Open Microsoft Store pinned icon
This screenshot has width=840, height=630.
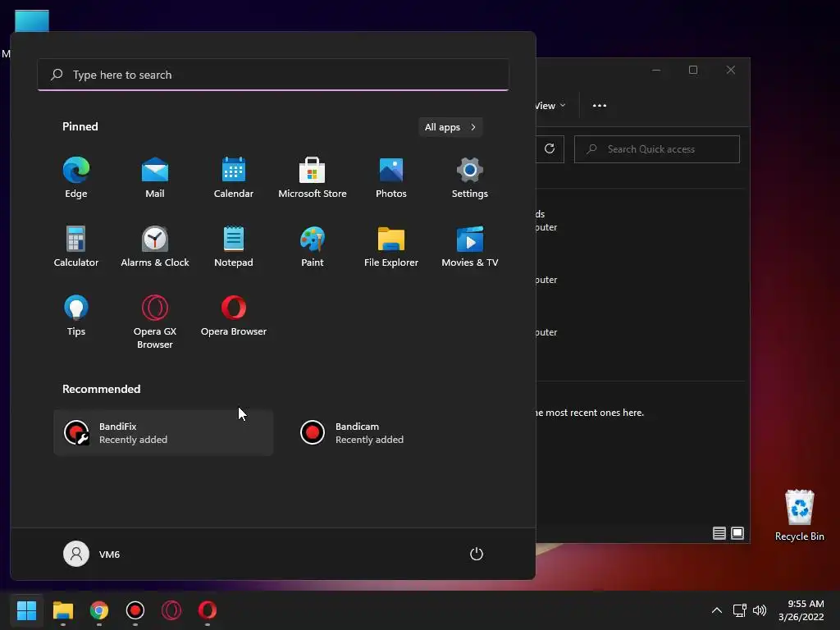click(x=313, y=177)
